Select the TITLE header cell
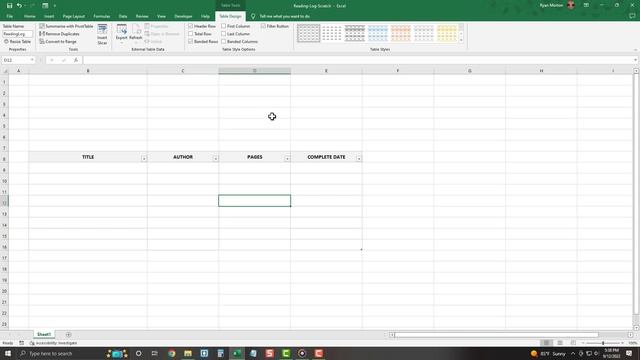 (x=88, y=157)
